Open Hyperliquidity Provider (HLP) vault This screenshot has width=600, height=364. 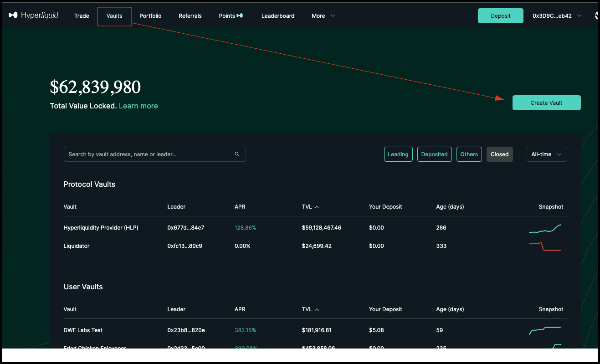tap(101, 228)
